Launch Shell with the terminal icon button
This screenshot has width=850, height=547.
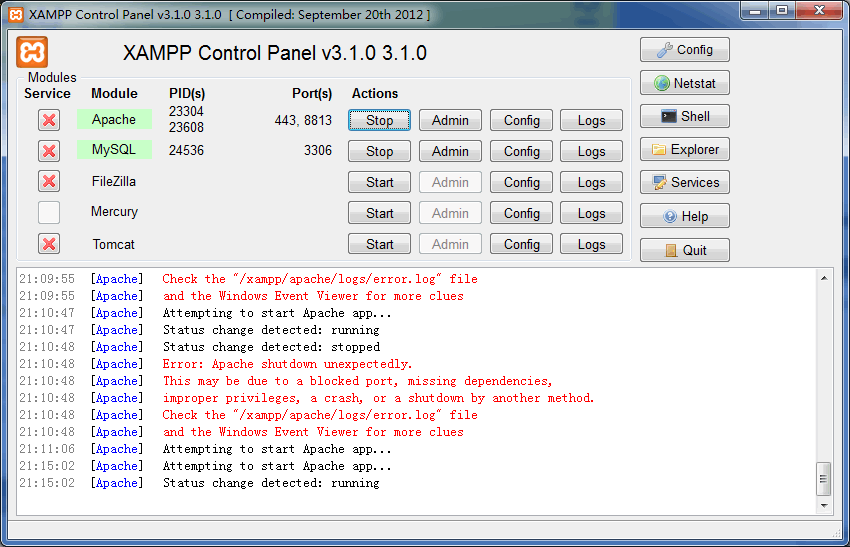pyautogui.click(x=685, y=116)
